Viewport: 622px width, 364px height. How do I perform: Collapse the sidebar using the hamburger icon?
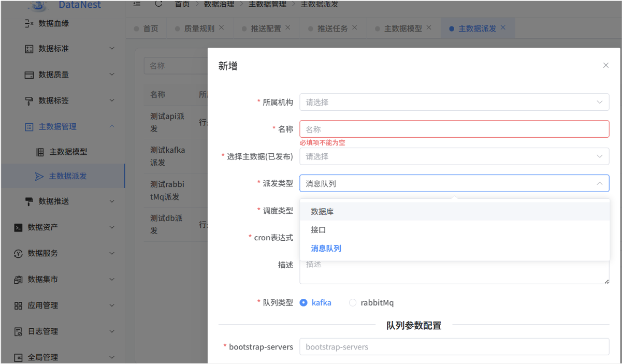(x=137, y=4)
